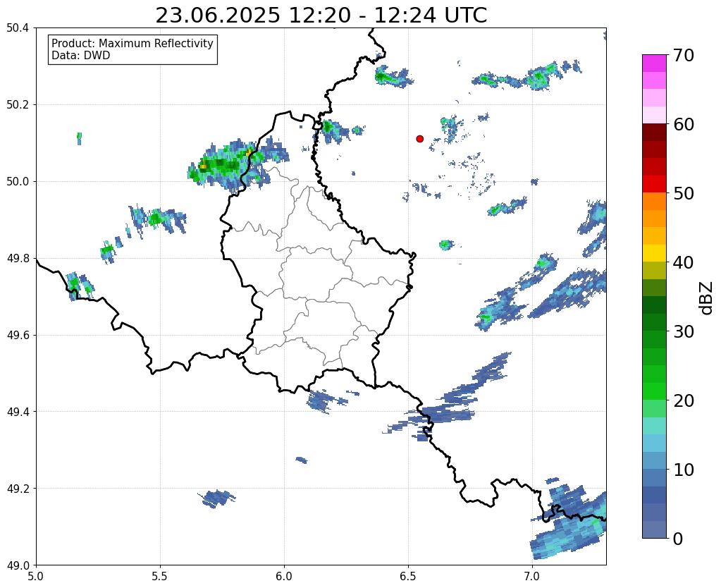Click the colorbar label '40'
721x588 pixels.
pyautogui.click(x=683, y=262)
